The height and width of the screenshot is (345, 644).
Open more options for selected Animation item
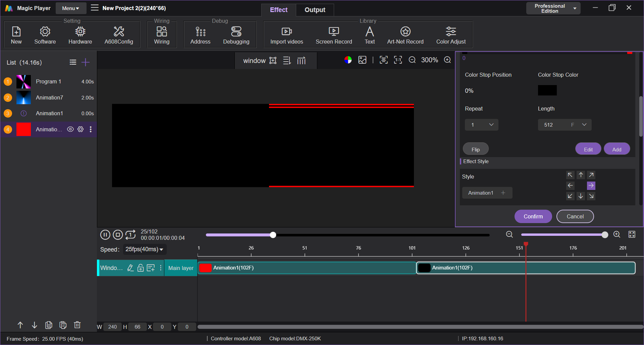(x=91, y=129)
